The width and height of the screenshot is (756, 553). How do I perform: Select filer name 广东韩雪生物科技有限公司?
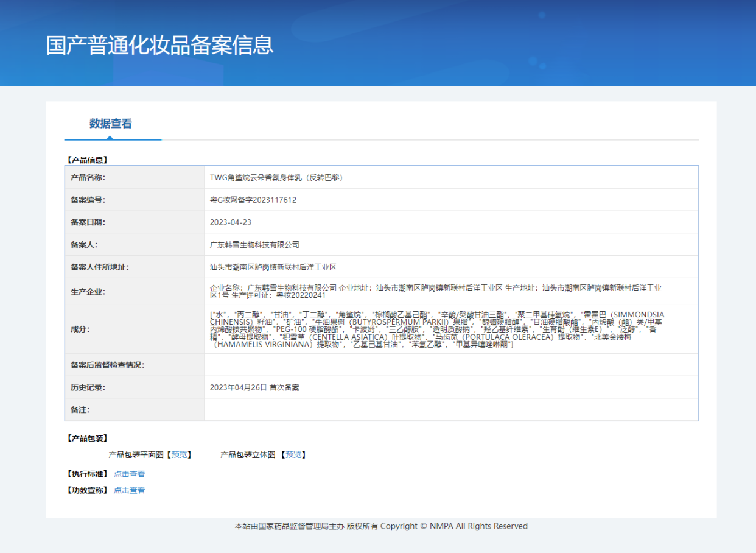pyautogui.click(x=255, y=245)
